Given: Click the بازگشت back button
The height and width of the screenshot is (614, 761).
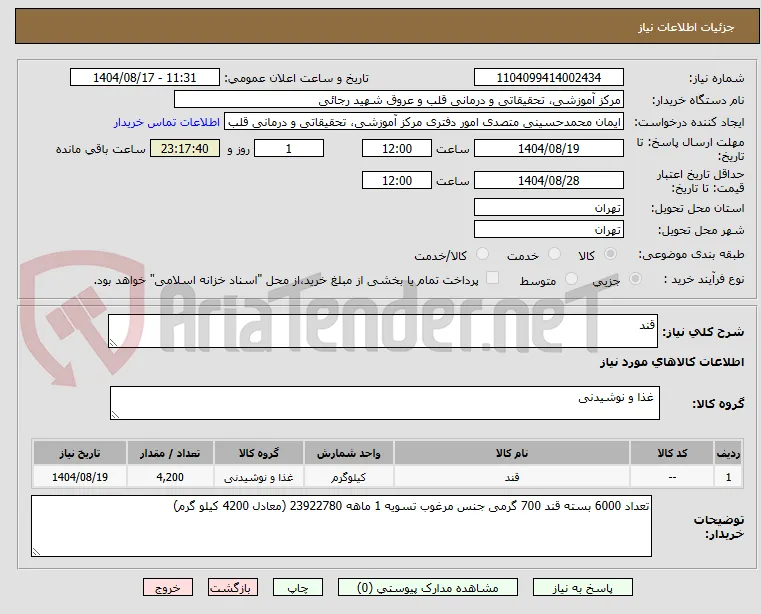Looking at the screenshot, I should [233, 587].
